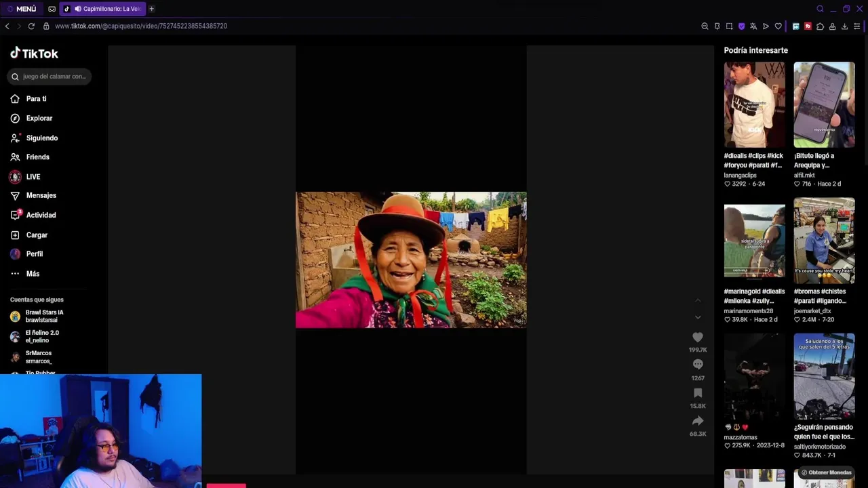Add page to bookmarks with heart icon

click(x=778, y=26)
